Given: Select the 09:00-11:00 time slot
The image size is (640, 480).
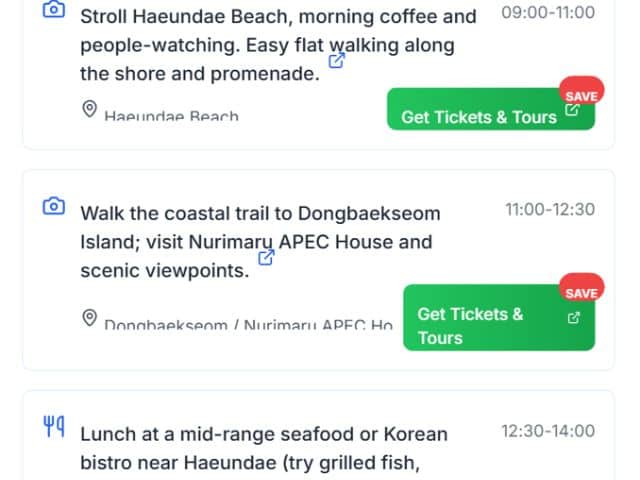Looking at the screenshot, I should [547, 13].
